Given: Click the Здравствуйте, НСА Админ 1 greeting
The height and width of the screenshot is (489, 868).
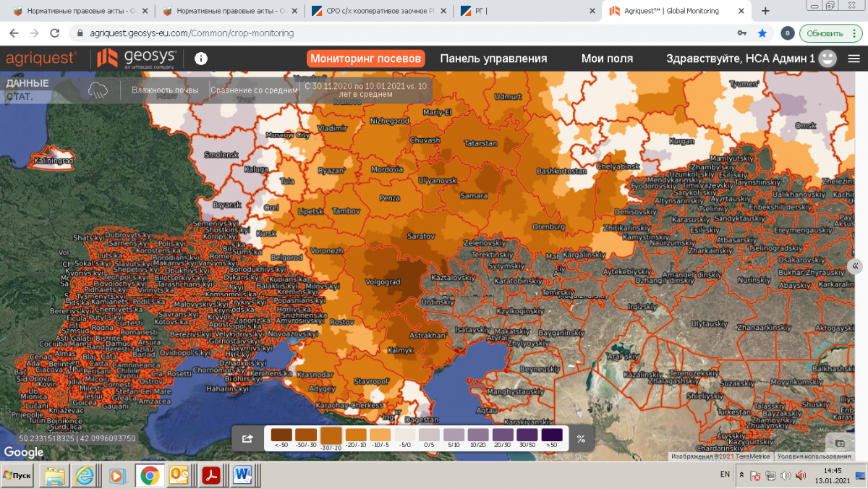Looking at the screenshot, I should [x=741, y=59].
